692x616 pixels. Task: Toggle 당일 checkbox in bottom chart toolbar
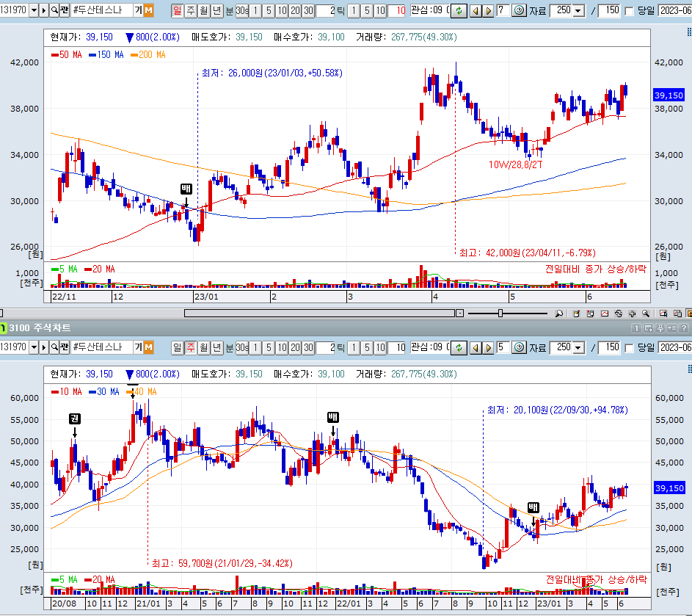(x=630, y=348)
